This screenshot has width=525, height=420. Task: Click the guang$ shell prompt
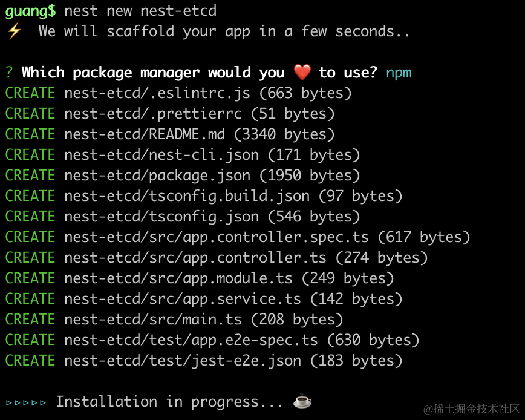point(31,11)
